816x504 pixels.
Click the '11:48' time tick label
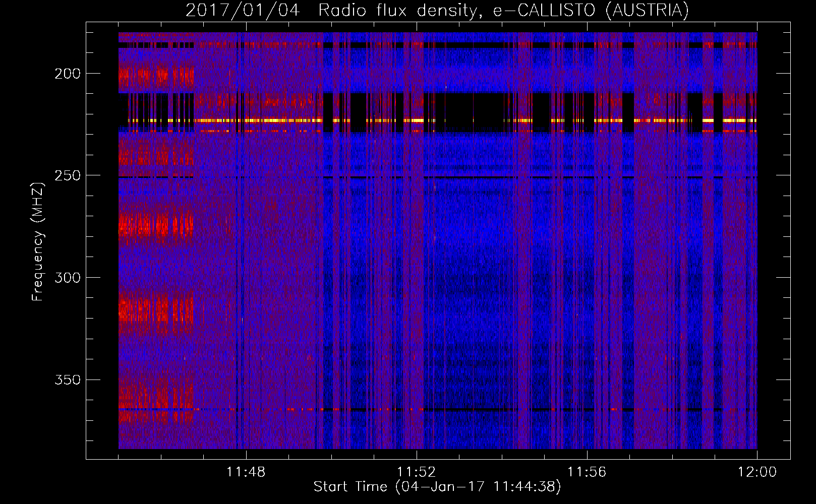246,472
